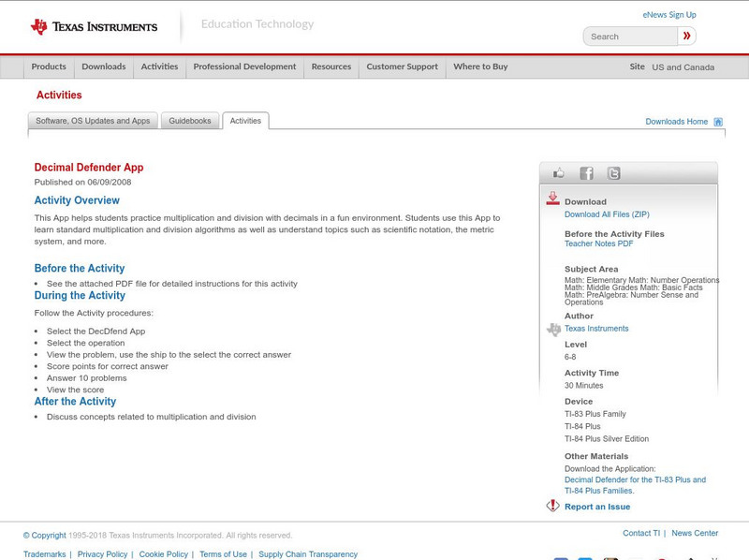This screenshot has width=749, height=560.
Task: Focus the Search input field
Action: 630,37
